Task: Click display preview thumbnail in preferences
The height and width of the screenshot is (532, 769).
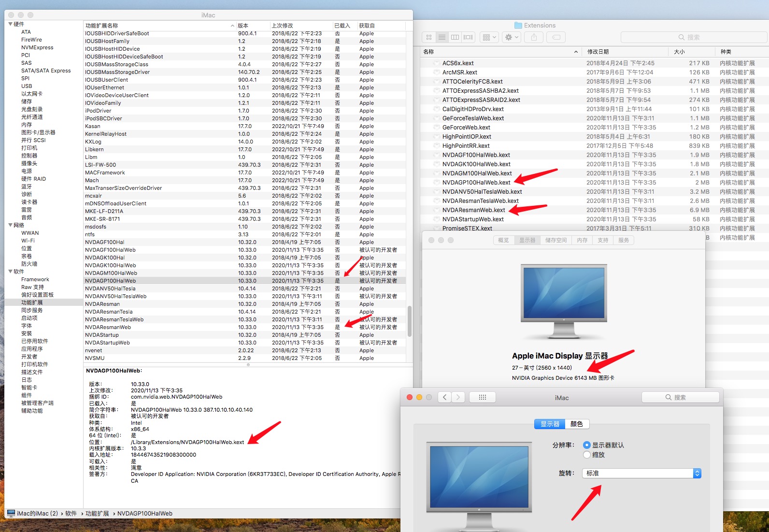Action: 479,486
